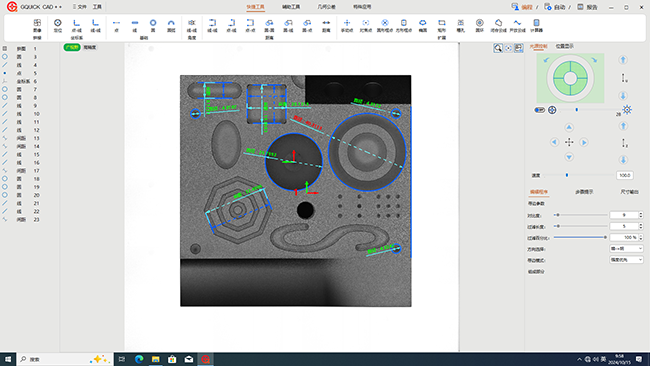Click the sun brightness icon
The width and height of the screenshot is (650, 366).
[627, 109]
